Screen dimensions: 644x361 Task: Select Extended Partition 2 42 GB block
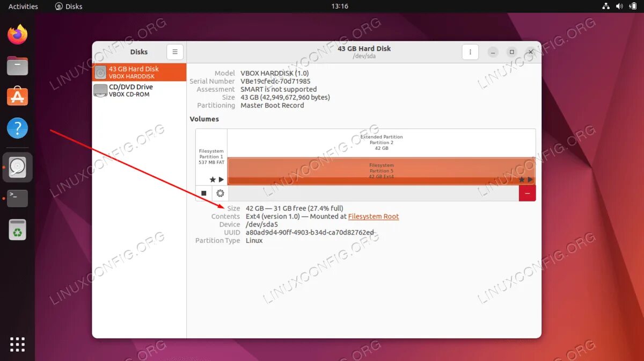[382, 143]
